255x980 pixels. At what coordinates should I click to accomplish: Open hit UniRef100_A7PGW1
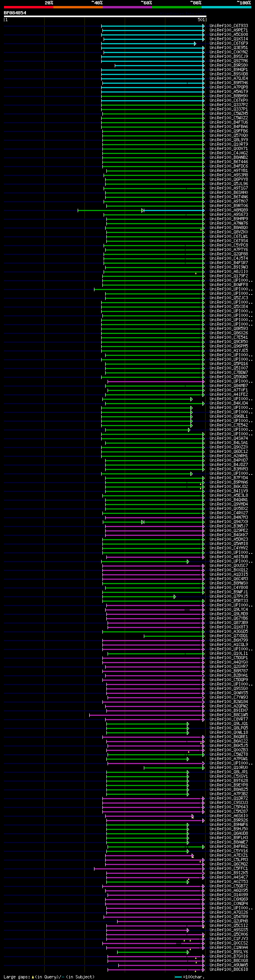229,759
